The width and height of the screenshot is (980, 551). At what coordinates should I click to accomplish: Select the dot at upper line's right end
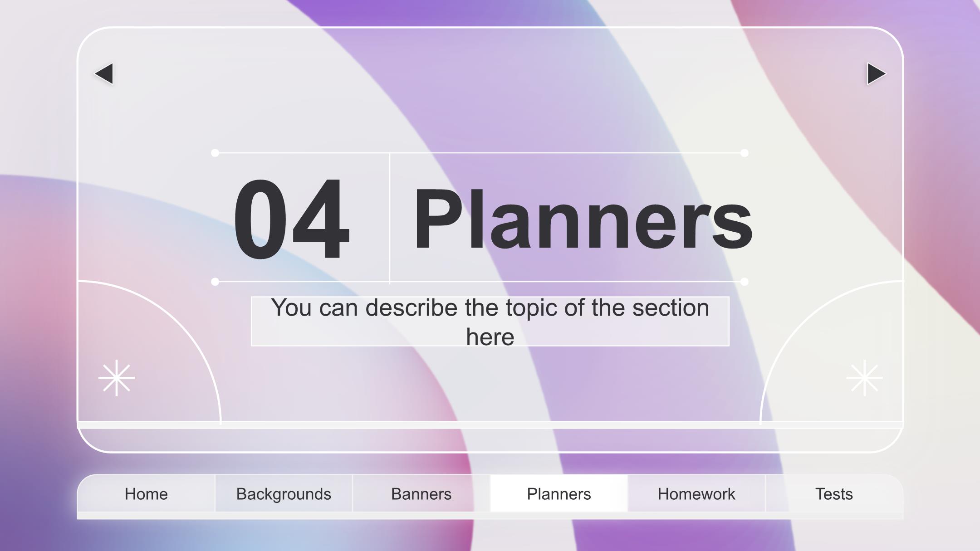(x=744, y=153)
